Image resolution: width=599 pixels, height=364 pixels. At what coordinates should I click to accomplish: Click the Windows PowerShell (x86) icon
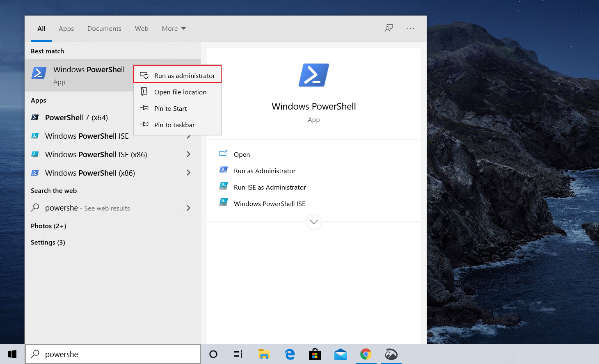(x=35, y=173)
